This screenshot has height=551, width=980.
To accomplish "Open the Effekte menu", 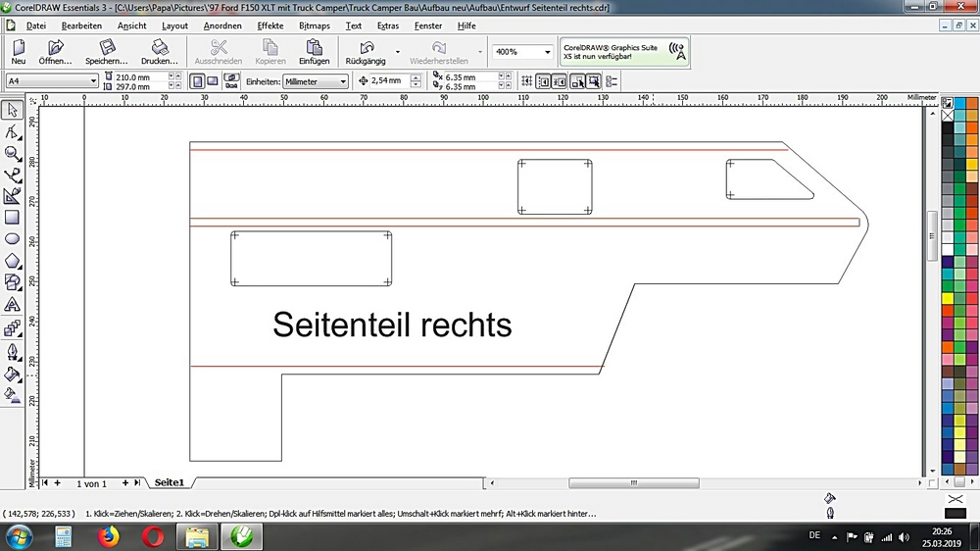I will (270, 25).
